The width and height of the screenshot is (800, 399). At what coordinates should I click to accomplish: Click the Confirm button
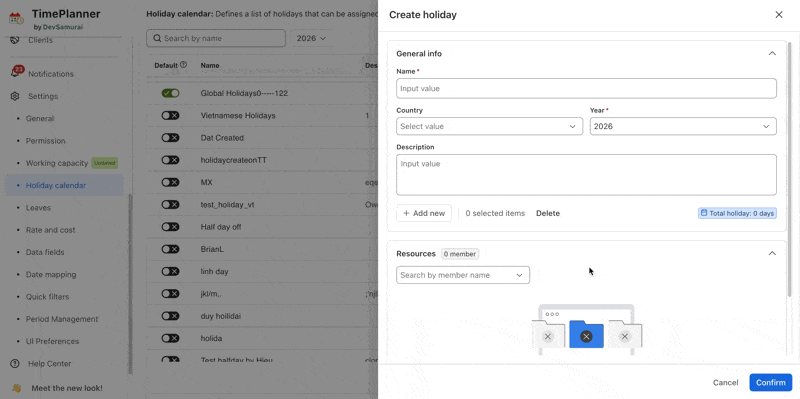[770, 383]
